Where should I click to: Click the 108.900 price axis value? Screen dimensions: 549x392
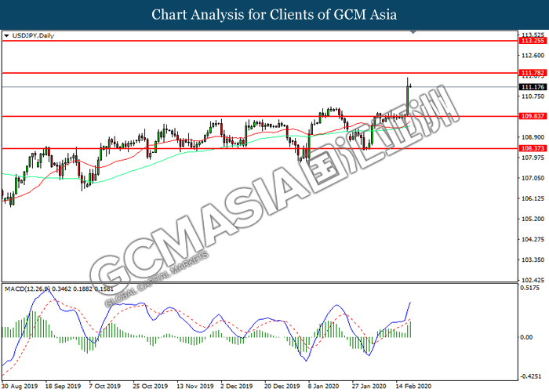coord(533,137)
